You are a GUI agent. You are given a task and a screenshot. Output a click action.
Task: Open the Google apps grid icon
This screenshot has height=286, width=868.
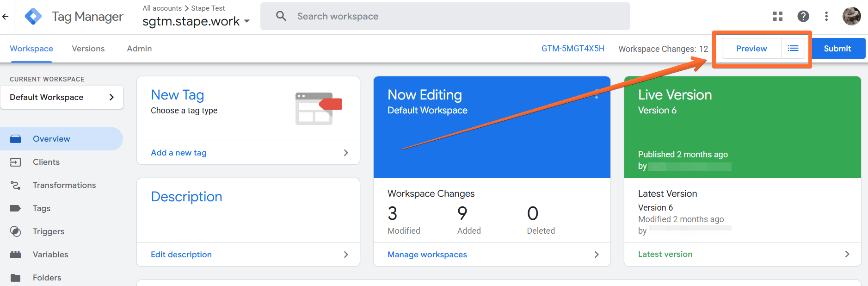tap(778, 17)
